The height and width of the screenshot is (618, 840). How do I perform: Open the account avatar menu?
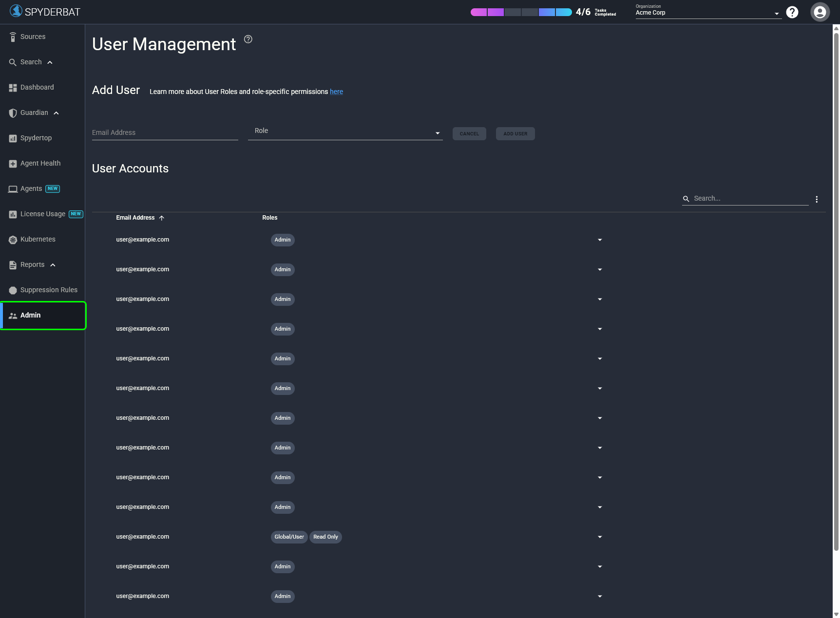820,12
